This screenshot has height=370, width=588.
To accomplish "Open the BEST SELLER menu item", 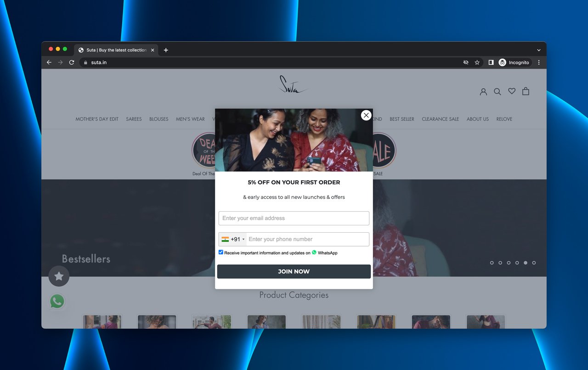I will coord(402,119).
